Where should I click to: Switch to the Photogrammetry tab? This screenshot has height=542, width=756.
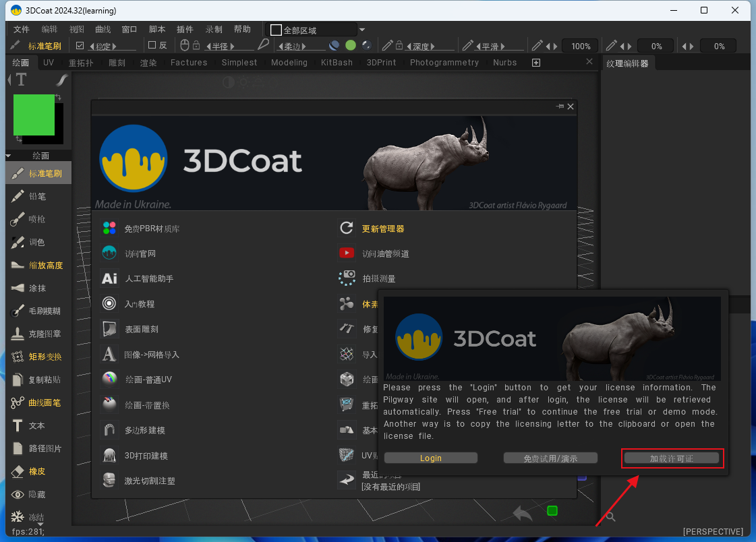tap(444, 63)
